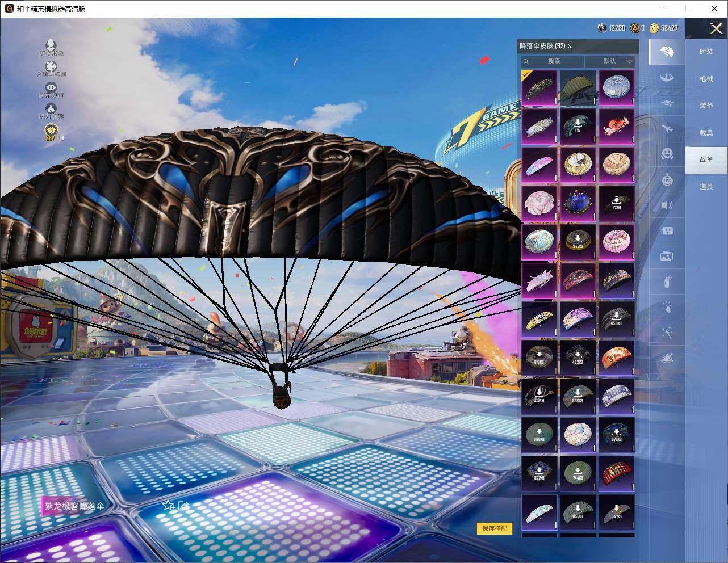Click the gold A-coin currency icon
The width and height of the screenshot is (728, 563).
(x=634, y=28)
